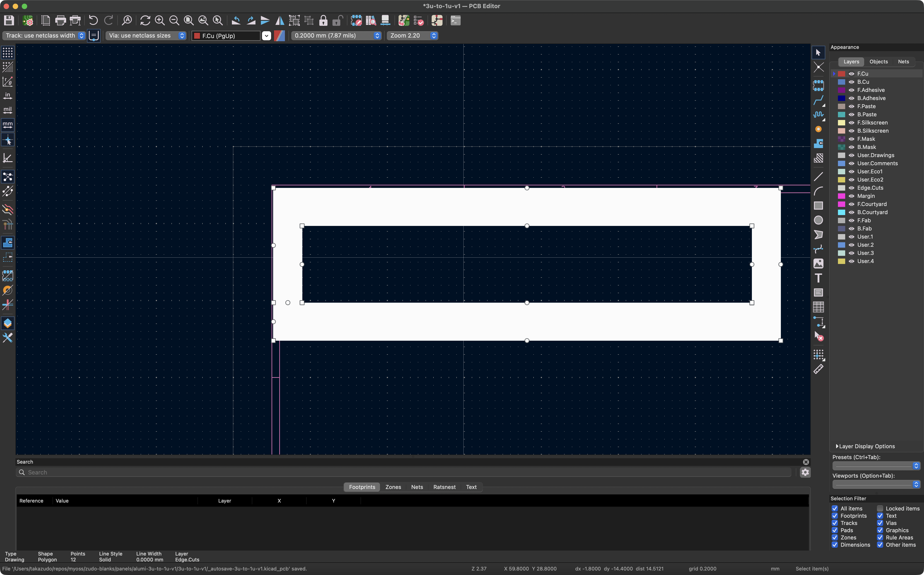Select the Add text tool
Viewport: 924px width, 575px height.
pyautogui.click(x=818, y=278)
